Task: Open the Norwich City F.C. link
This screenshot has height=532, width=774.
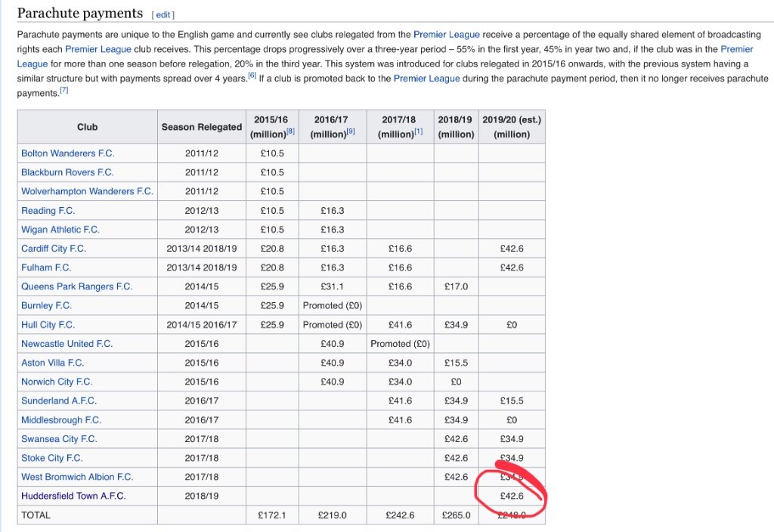Action: [57, 382]
